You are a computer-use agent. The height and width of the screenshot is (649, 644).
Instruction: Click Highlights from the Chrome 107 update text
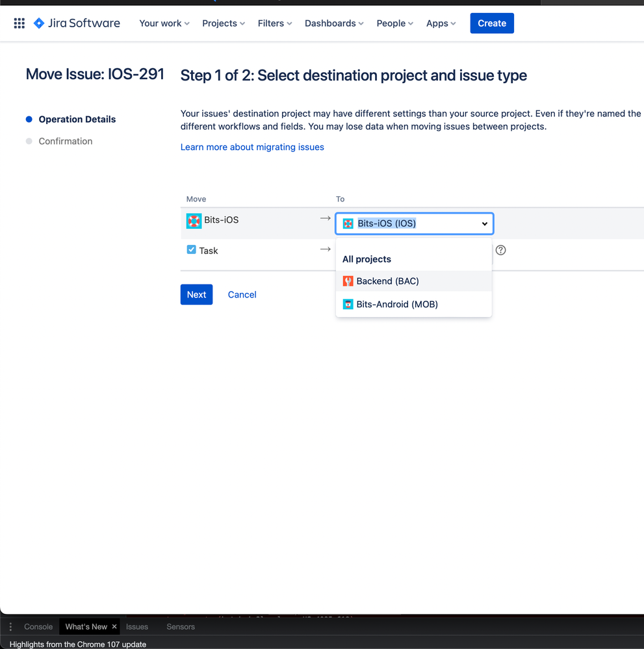tap(78, 644)
